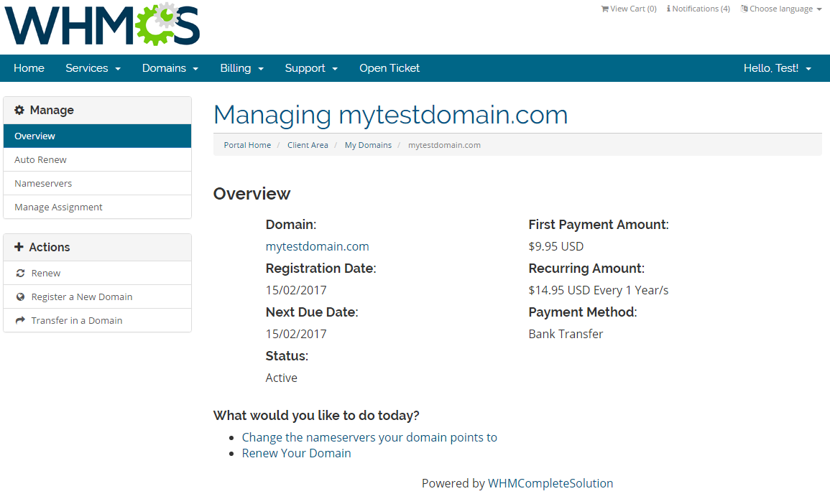
Task: Click the Choose language globe icon
Action: point(742,9)
